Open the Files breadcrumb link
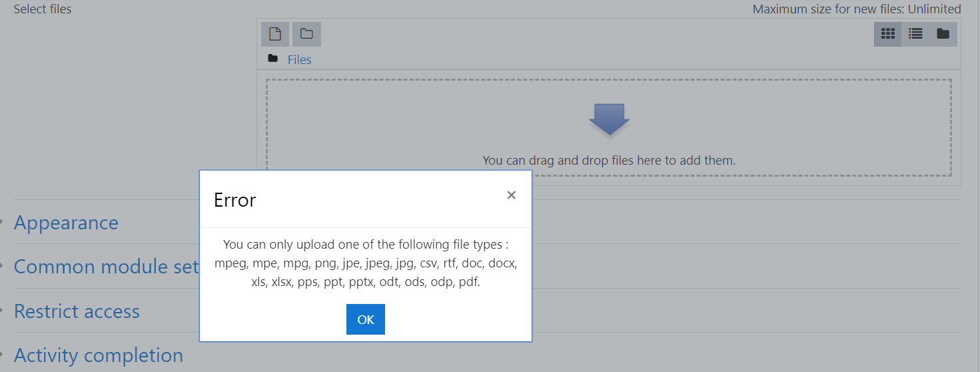The height and width of the screenshot is (372, 980). (x=299, y=59)
